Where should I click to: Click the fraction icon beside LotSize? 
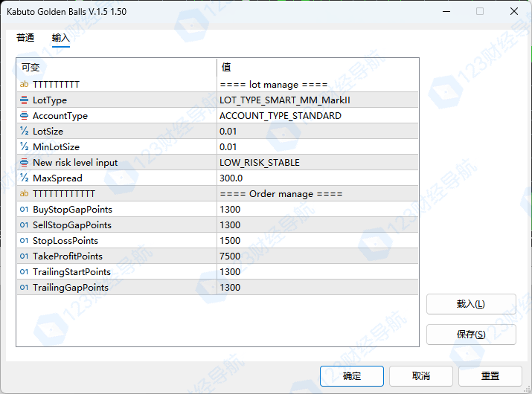[24, 131]
